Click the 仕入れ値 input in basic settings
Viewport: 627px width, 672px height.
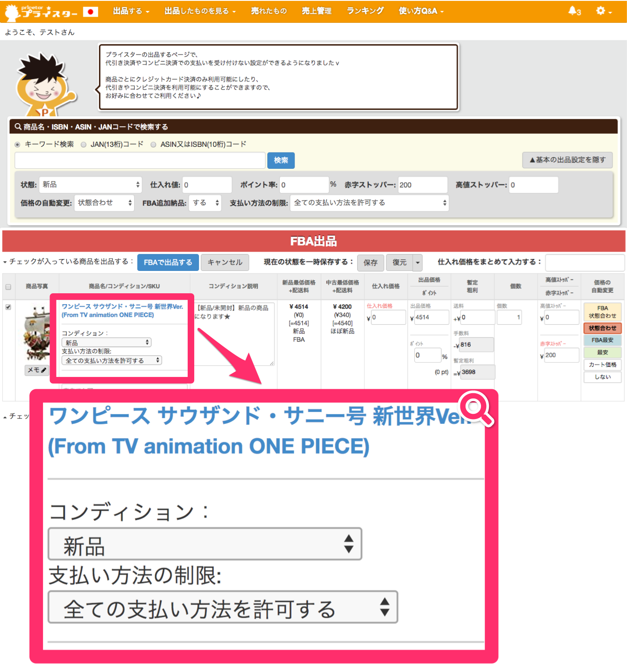pyautogui.click(x=207, y=185)
